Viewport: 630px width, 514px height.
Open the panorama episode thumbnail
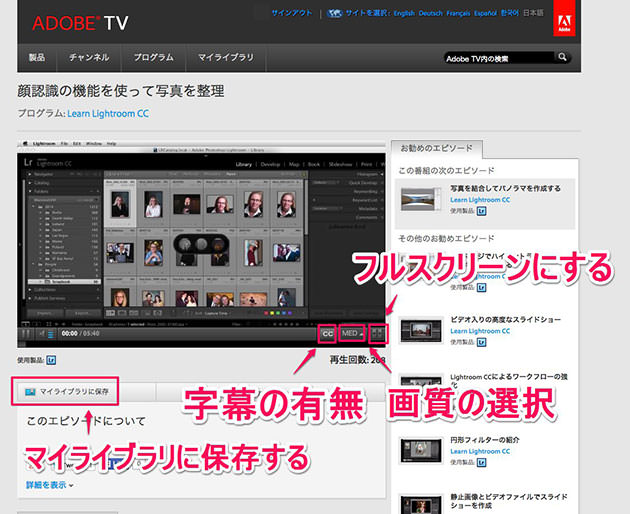click(x=421, y=199)
